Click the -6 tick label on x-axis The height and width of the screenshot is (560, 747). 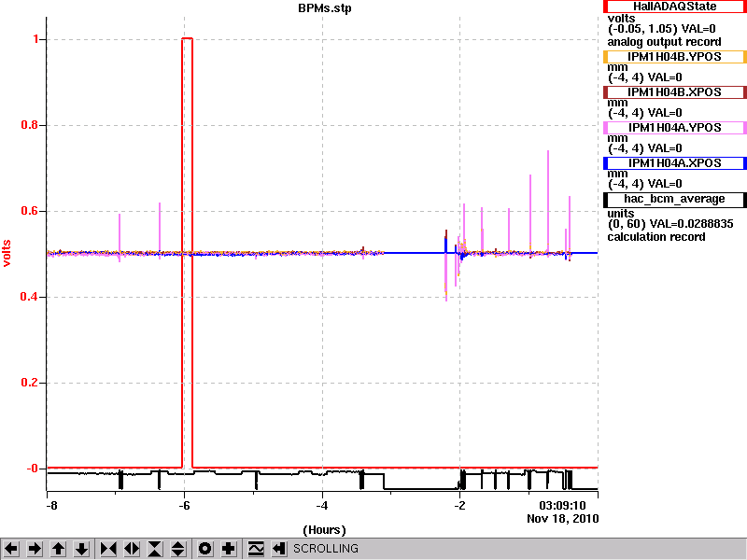(184, 505)
